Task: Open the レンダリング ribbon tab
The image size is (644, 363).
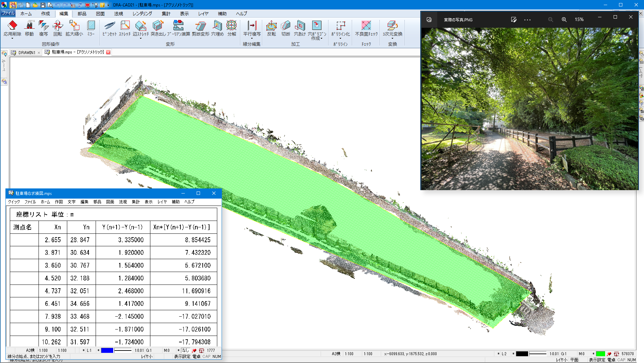Action: pyautogui.click(x=142, y=14)
